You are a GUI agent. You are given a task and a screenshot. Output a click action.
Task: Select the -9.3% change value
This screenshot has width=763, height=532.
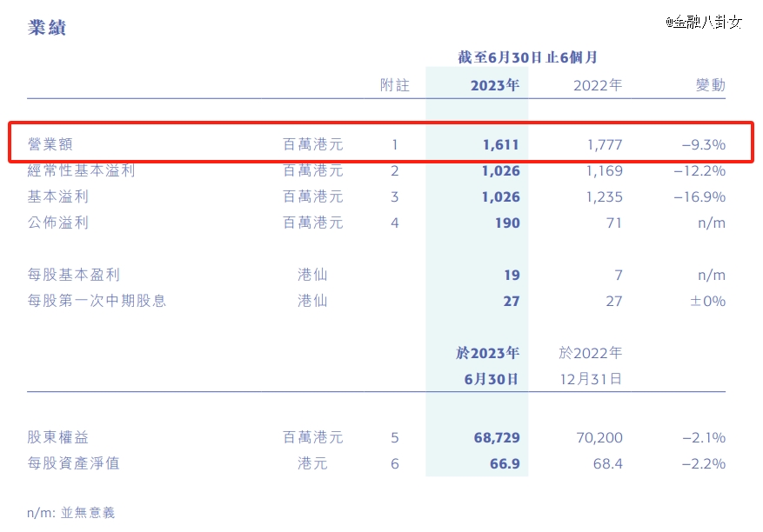(706, 144)
